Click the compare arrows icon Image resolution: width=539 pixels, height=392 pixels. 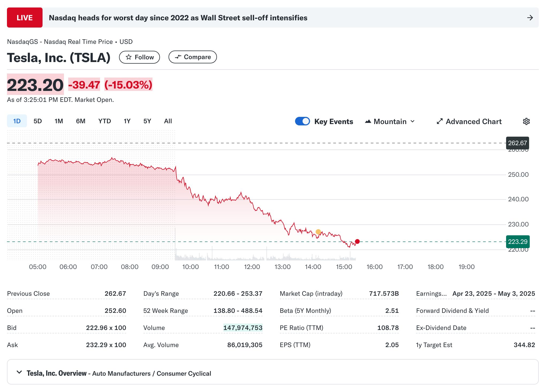pos(178,57)
